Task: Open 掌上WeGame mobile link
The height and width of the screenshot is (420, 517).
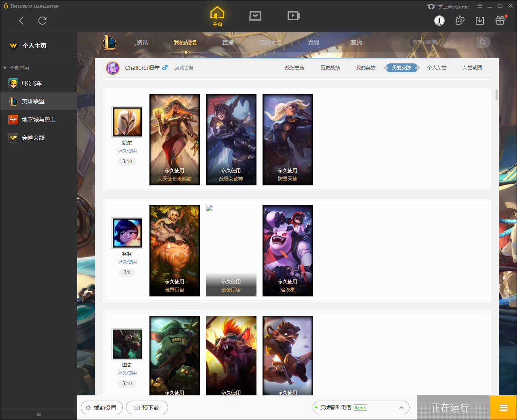Action: coord(448,6)
